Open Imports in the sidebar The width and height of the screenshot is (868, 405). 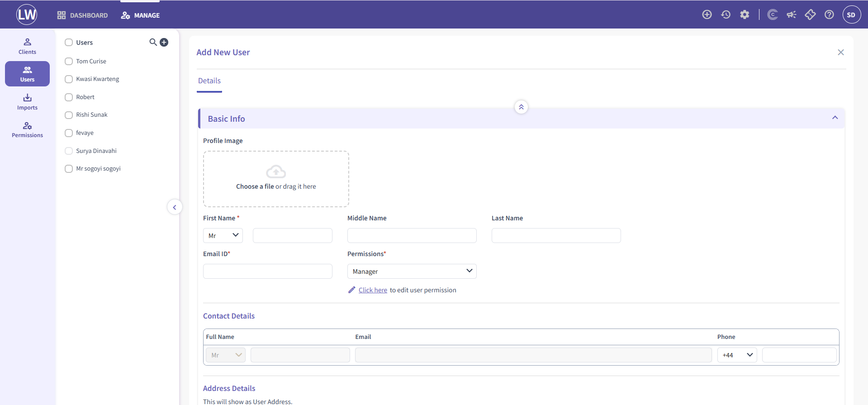tap(27, 102)
